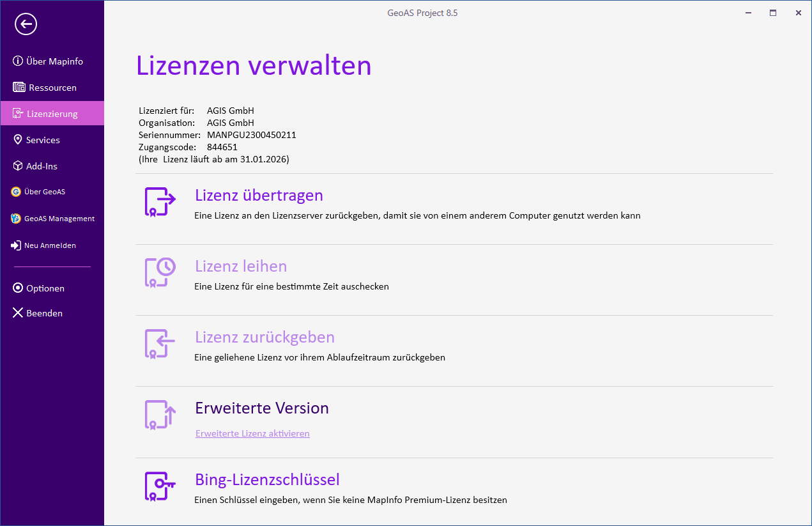Screen dimensions: 812x526
Task: Click Beenden to exit the application
Action: tap(44, 313)
